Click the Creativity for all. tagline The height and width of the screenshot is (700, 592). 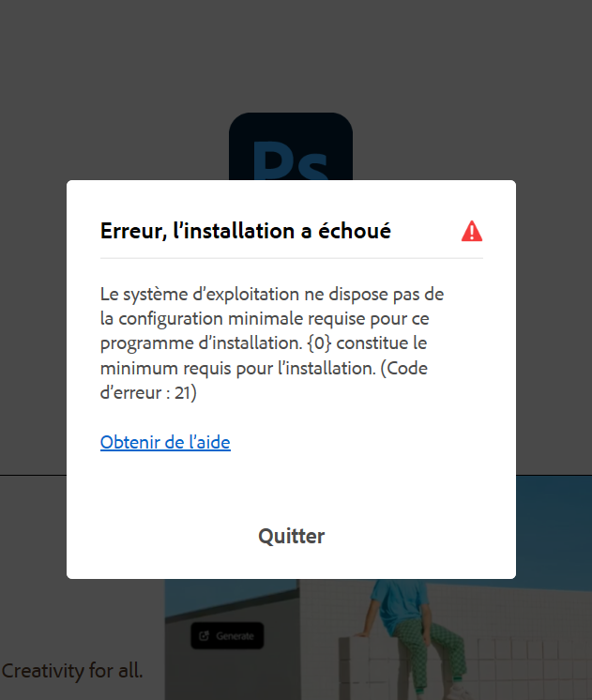point(72,671)
